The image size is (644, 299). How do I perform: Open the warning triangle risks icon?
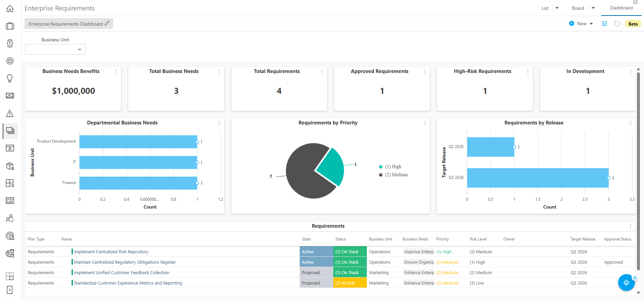(10, 113)
